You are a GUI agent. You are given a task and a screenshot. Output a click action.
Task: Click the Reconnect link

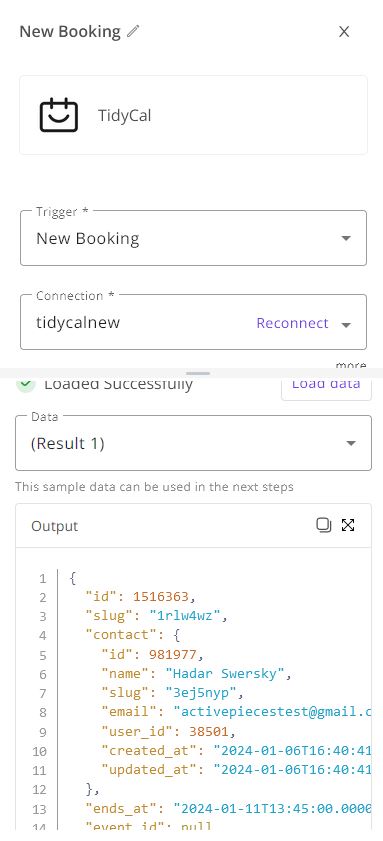coord(292,323)
